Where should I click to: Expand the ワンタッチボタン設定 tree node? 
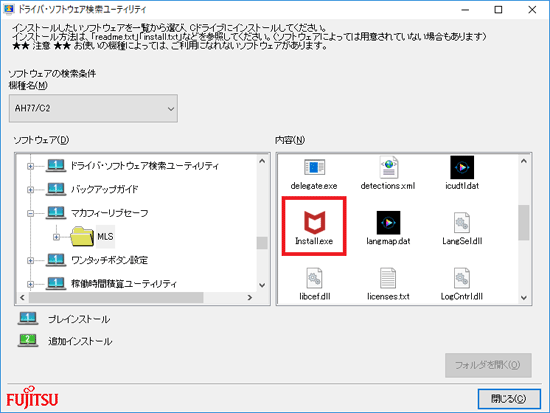(x=31, y=260)
